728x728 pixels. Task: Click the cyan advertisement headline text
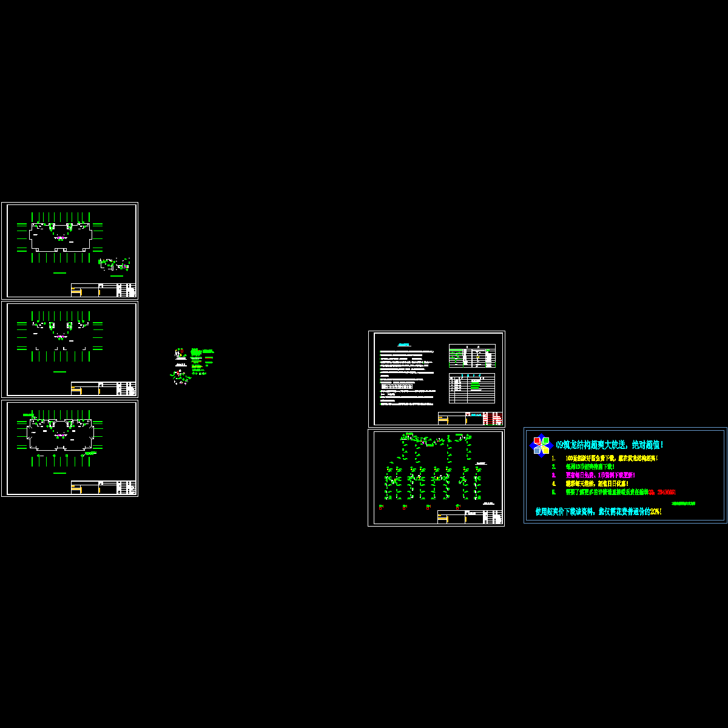tap(609, 445)
